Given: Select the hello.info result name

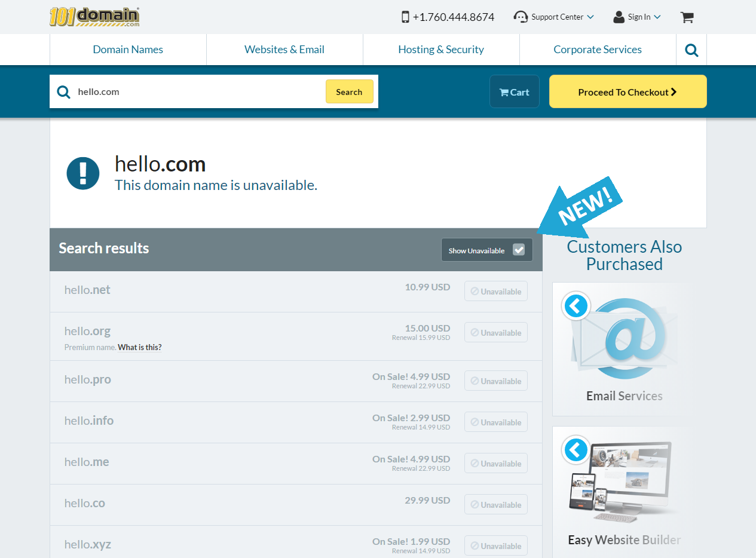Looking at the screenshot, I should tap(89, 421).
